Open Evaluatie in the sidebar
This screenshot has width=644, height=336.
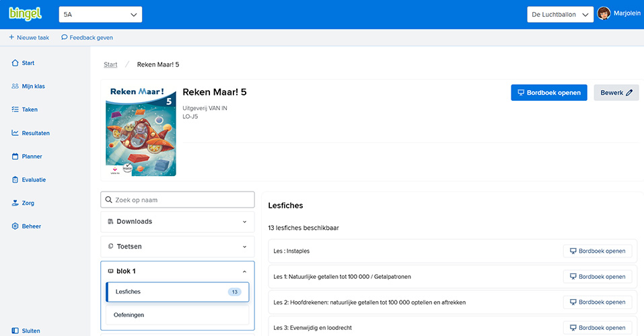(x=34, y=179)
